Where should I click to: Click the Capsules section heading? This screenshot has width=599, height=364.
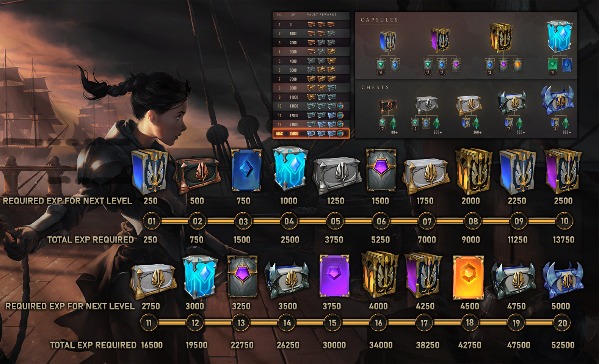click(x=379, y=20)
